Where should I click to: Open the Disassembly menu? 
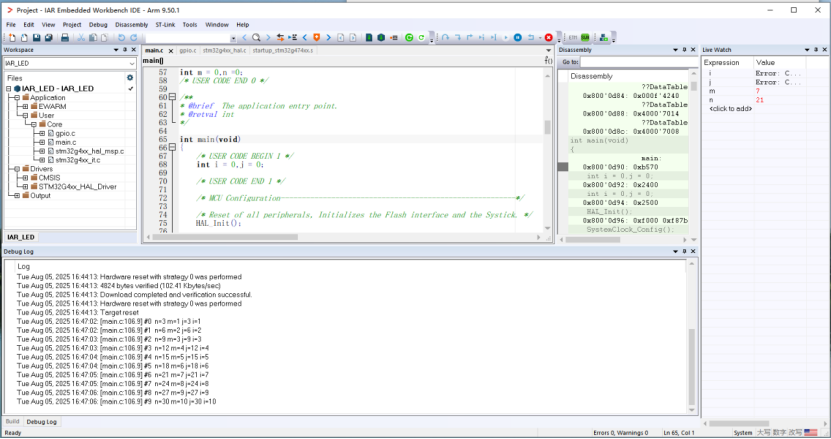click(131, 24)
